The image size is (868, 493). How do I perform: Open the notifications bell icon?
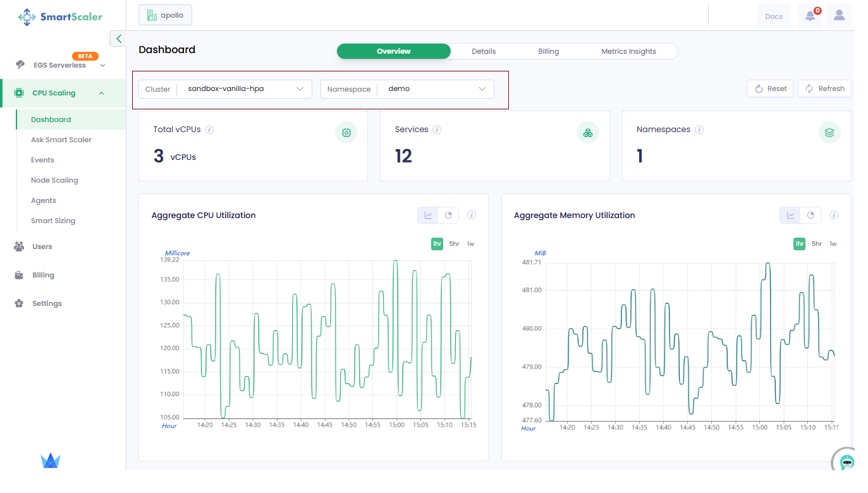click(x=810, y=16)
